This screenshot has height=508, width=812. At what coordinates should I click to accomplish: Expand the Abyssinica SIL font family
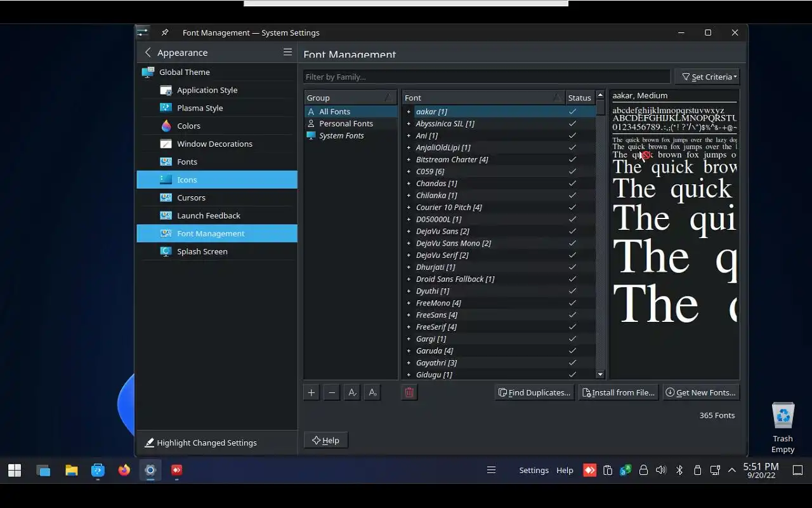(409, 124)
